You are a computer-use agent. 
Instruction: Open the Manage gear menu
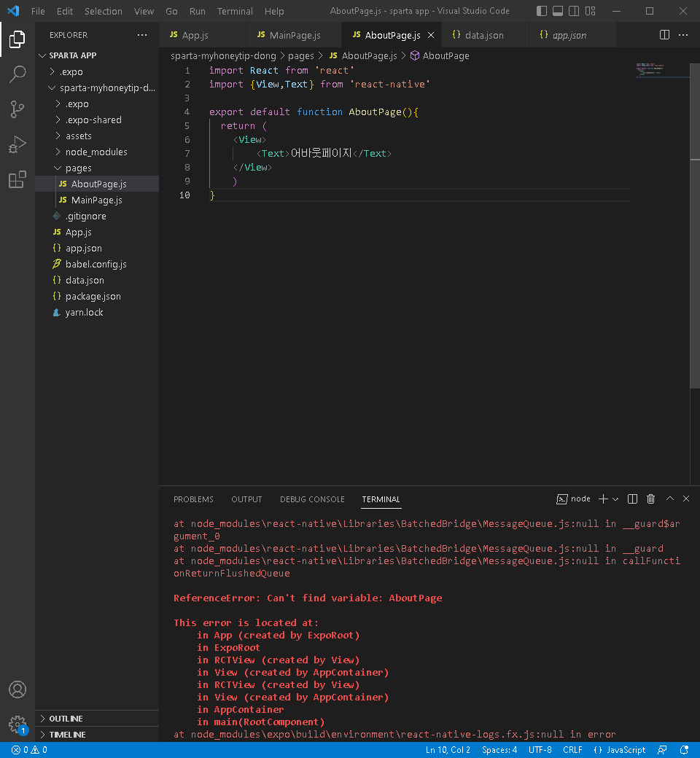coord(17,724)
